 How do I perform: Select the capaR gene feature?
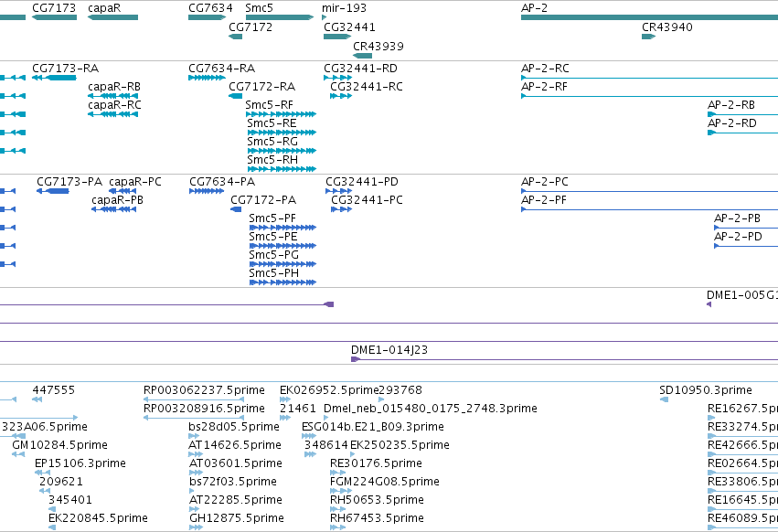(112, 17)
